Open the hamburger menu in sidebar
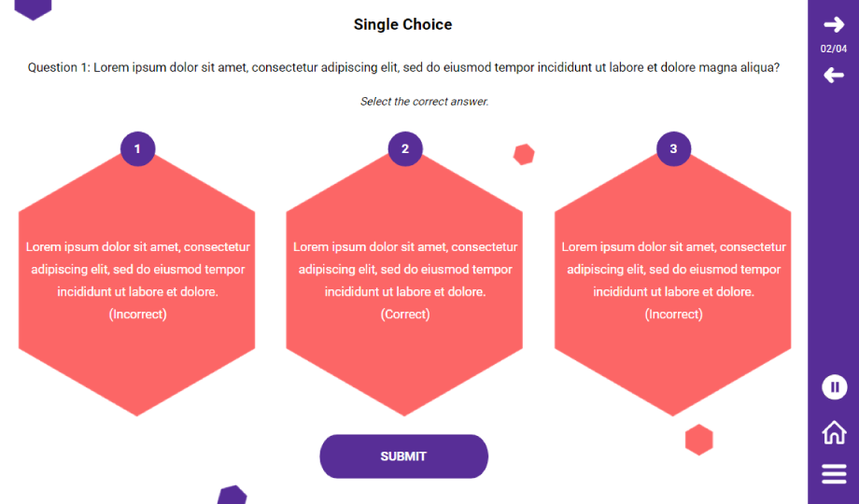 (x=834, y=474)
